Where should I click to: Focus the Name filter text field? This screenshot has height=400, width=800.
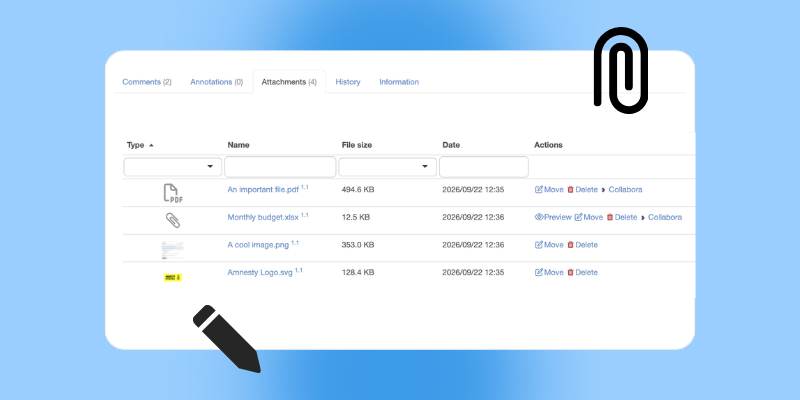pos(280,167)
